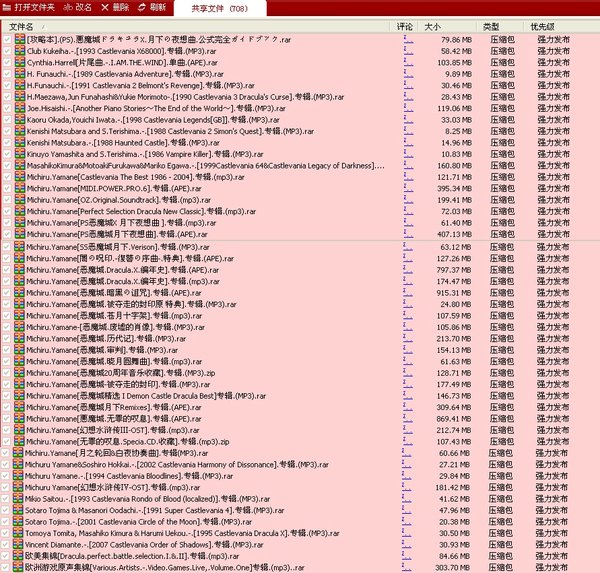Click comment icon for Michiru.Yamane MIDI.POWER.PRO.6 row
Screen dimensions: 600x573
pos(408,188)
